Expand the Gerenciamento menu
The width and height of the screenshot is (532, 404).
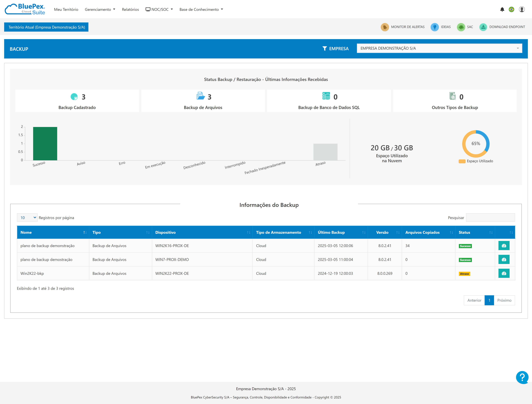point(100,9)
